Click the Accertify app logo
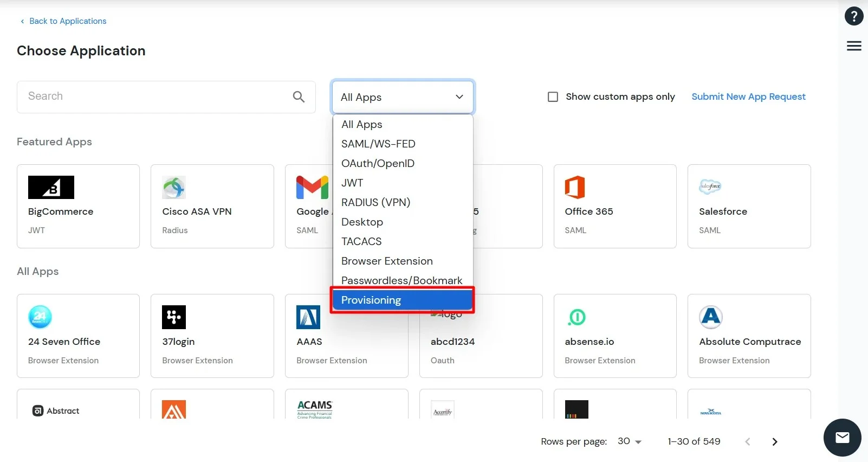The image size is (868, 462). [443, 410]
